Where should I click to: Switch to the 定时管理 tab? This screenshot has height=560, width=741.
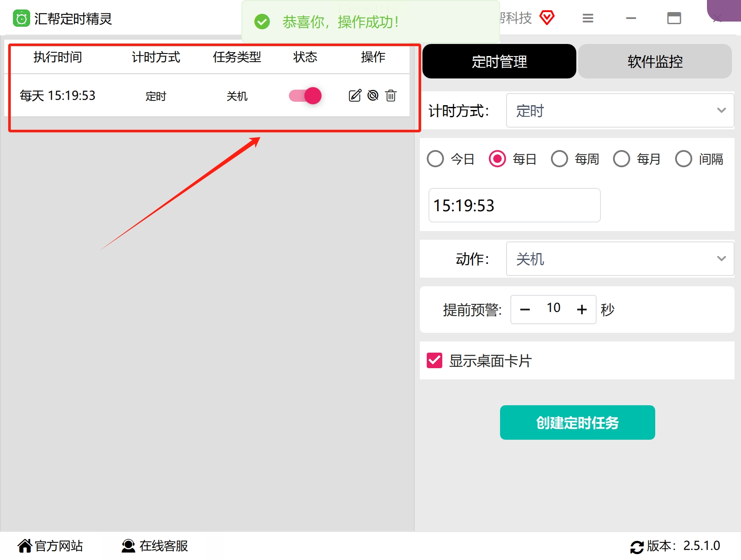pos(499,61)
